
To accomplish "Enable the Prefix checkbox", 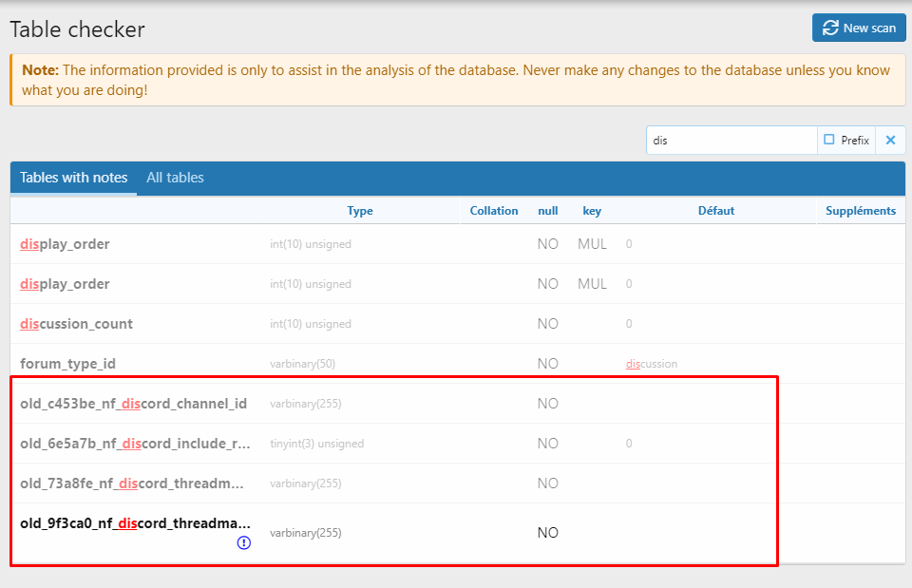I will [x=829, y=140].
